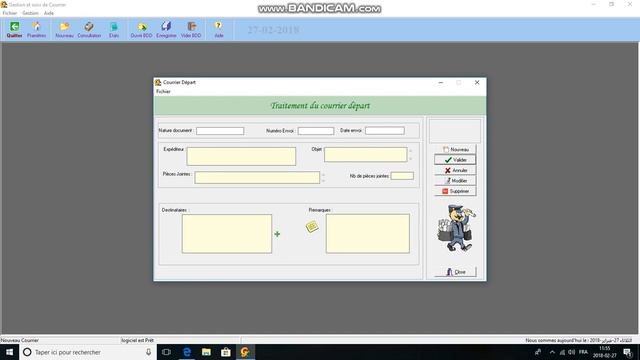
Task: Click the Vider BDD toolbar icon
Action: [191, 30]
